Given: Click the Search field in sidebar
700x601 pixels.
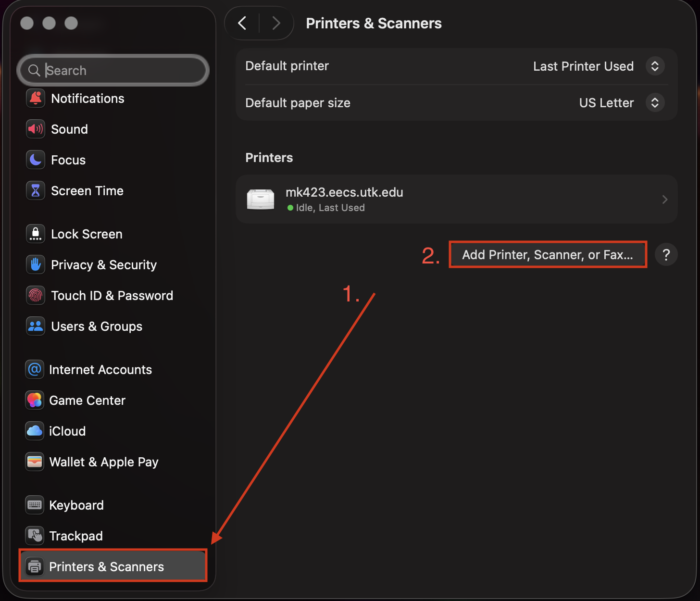Looking at the screenshot, I should pos(113,71).
